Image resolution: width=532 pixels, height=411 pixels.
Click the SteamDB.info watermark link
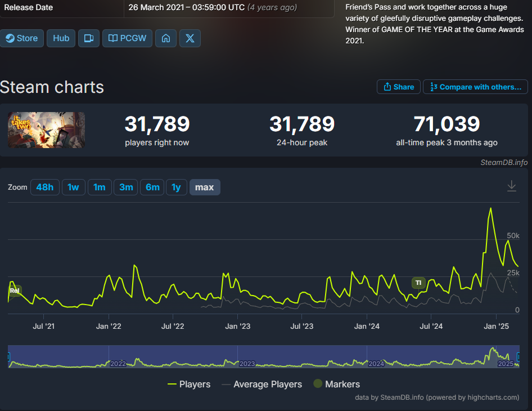click(x=504, y=162)
